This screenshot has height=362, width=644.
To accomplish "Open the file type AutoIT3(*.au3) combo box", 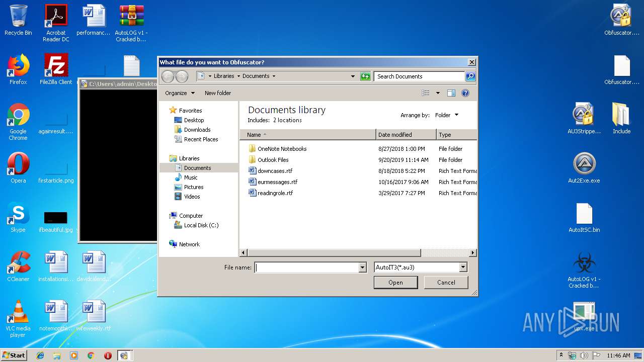I will pos(421,267).
